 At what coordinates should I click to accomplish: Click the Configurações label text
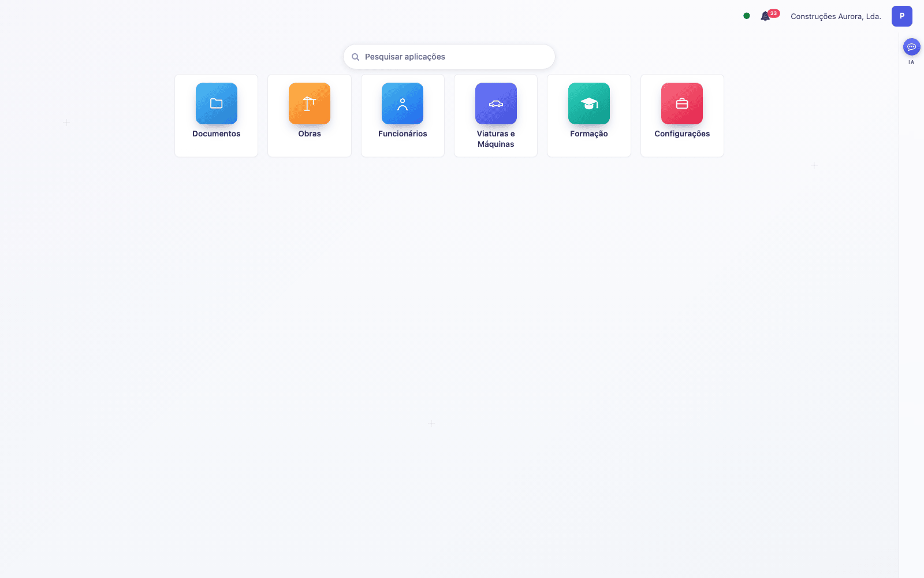click(682, 134)
